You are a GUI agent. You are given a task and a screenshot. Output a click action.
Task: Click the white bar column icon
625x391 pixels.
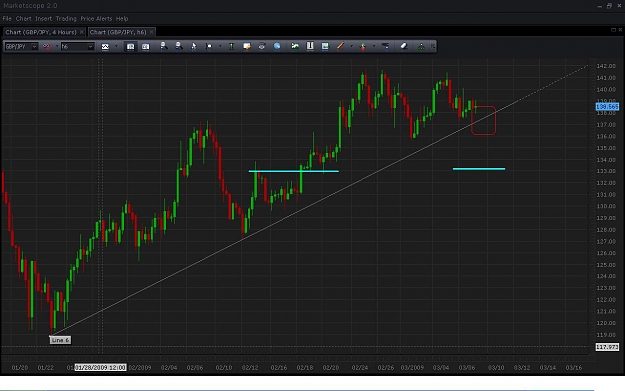point(310,46)
